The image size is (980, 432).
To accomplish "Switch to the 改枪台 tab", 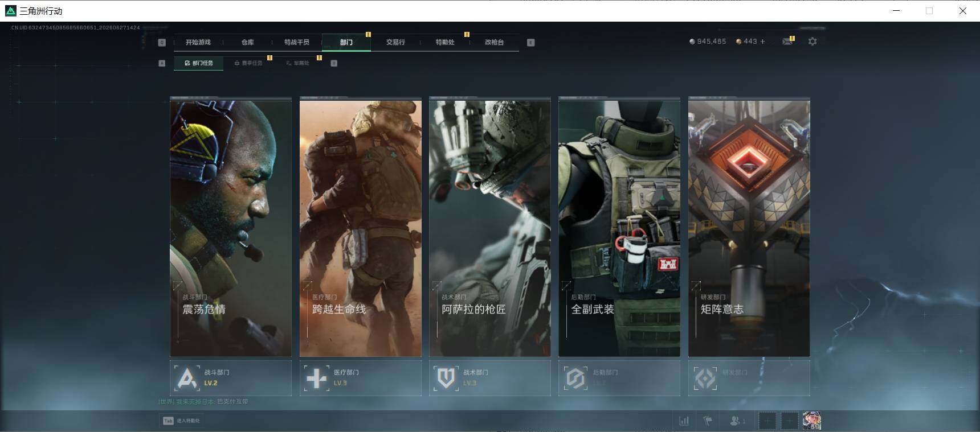I will 495,42.
